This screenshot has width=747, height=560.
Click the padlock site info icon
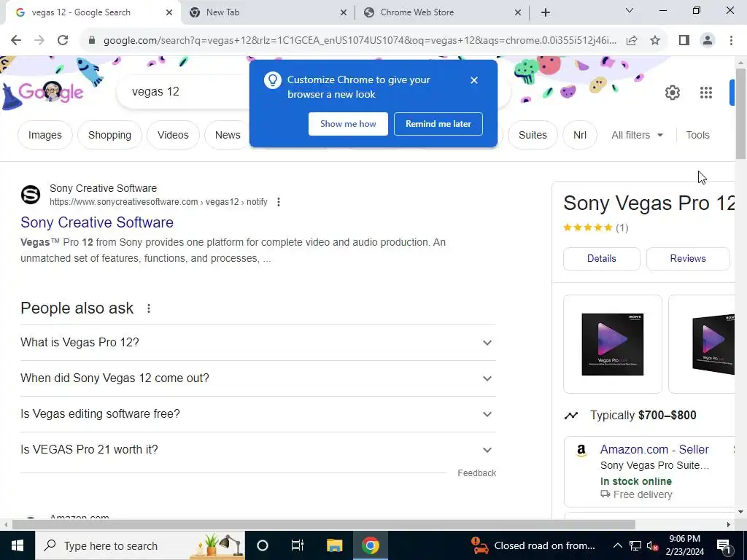point(92,41)
